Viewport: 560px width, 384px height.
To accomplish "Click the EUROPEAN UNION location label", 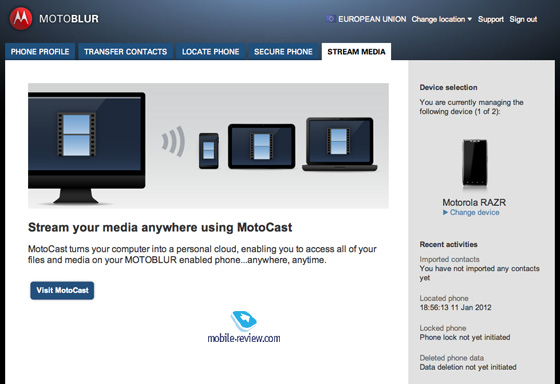I will pyautogui.click(x=372, y=19).
